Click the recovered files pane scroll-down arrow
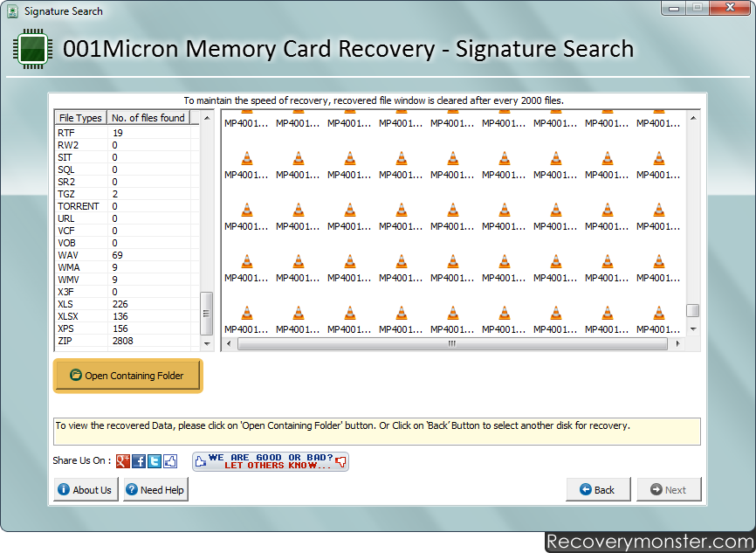756x553 pixels. (x=693, y=329)
